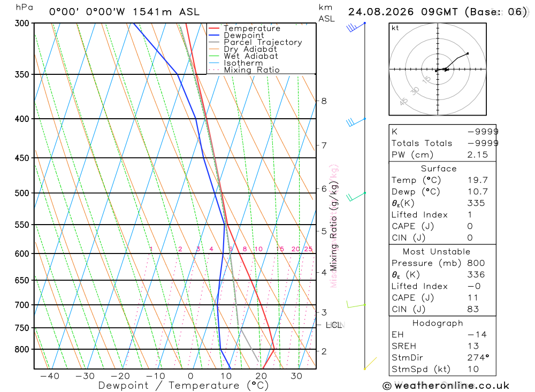Select the Mixing Ratio legend label
This screenshot has height=392, width=535.
(x=252, y=70)
